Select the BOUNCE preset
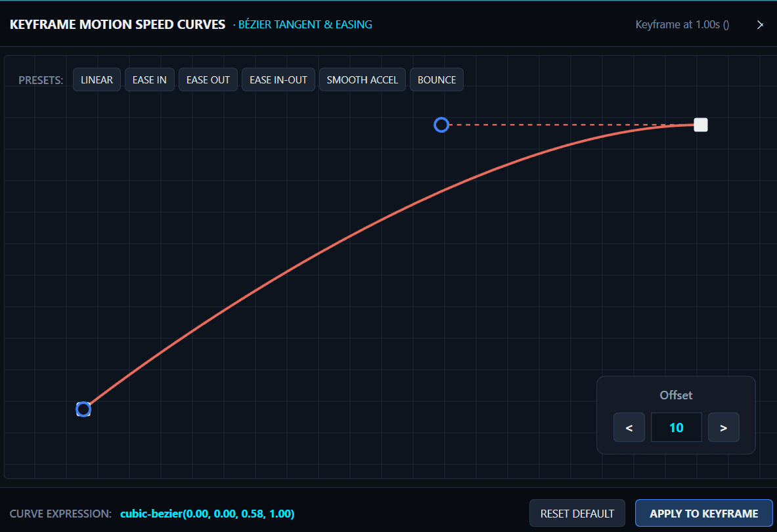This screenshot has width=777, height=532. pyautogui.click(x=437, y=79)
